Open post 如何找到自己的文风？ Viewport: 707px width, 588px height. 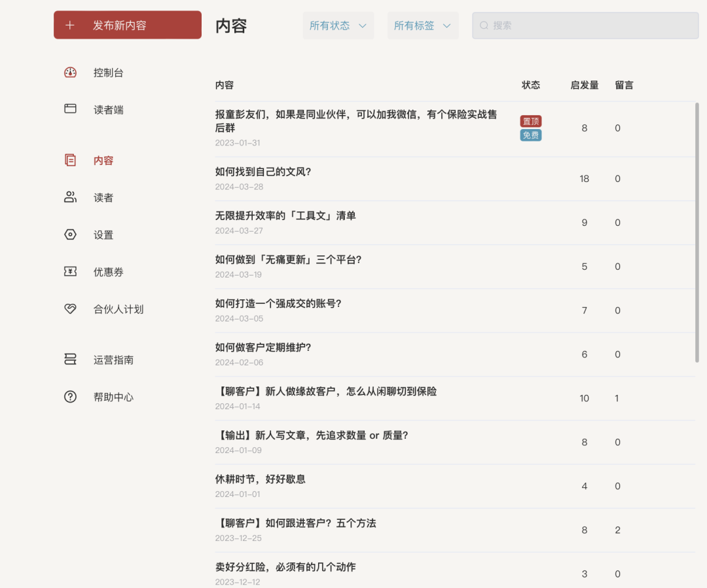(x=263, y=172)
